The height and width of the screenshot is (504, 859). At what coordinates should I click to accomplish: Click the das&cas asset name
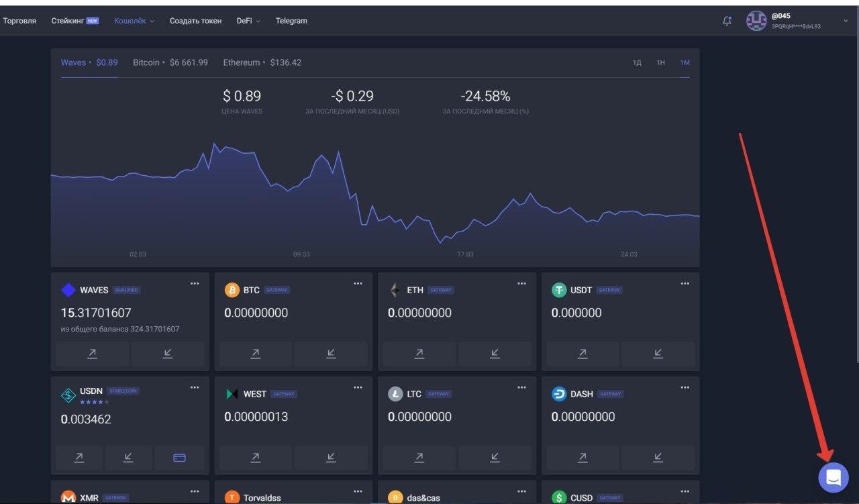423,498
